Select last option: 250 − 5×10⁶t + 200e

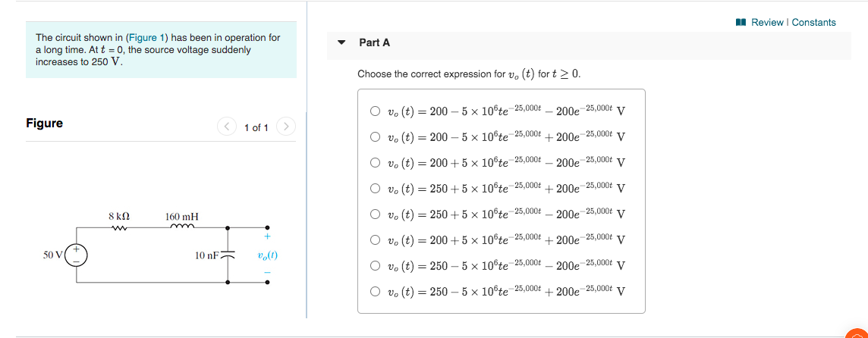point(376,291)
